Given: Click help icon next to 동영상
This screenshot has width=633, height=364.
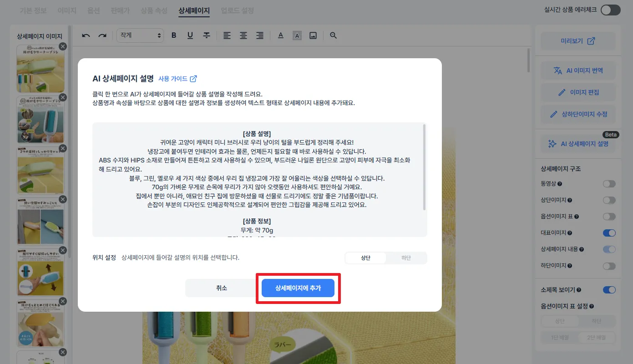Looking at the screenshot, I should 560,184.
